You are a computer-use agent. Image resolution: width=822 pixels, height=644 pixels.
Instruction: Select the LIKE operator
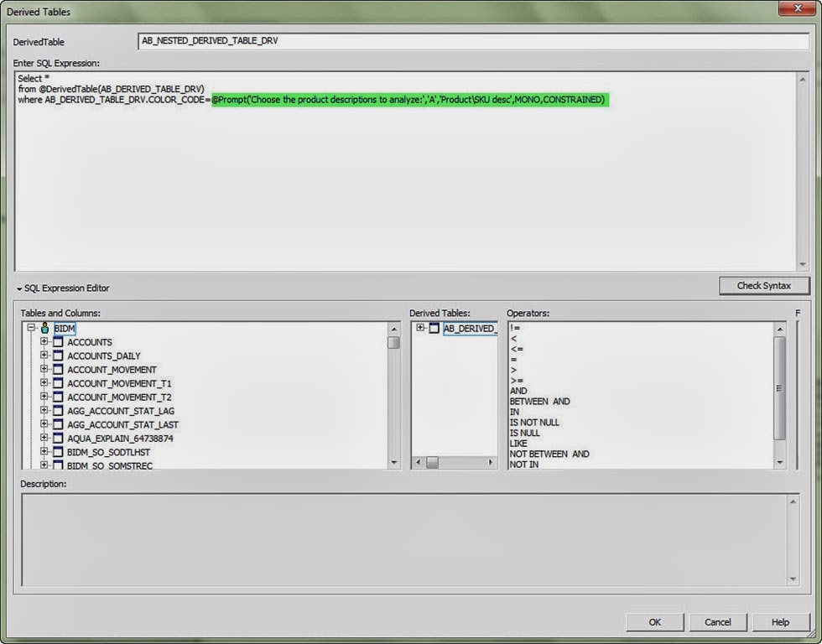(518, 444)
